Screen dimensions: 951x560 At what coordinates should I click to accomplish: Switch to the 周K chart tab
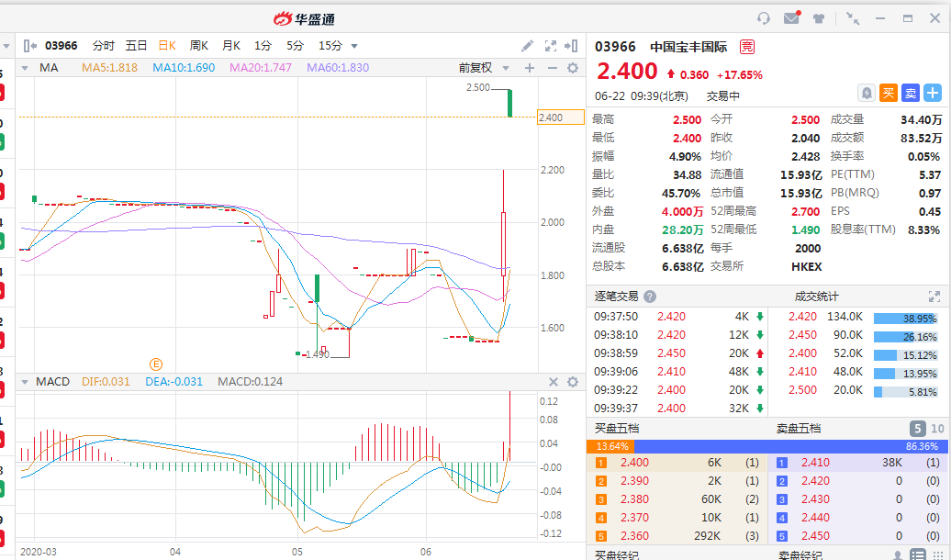(x=198, y=46)
